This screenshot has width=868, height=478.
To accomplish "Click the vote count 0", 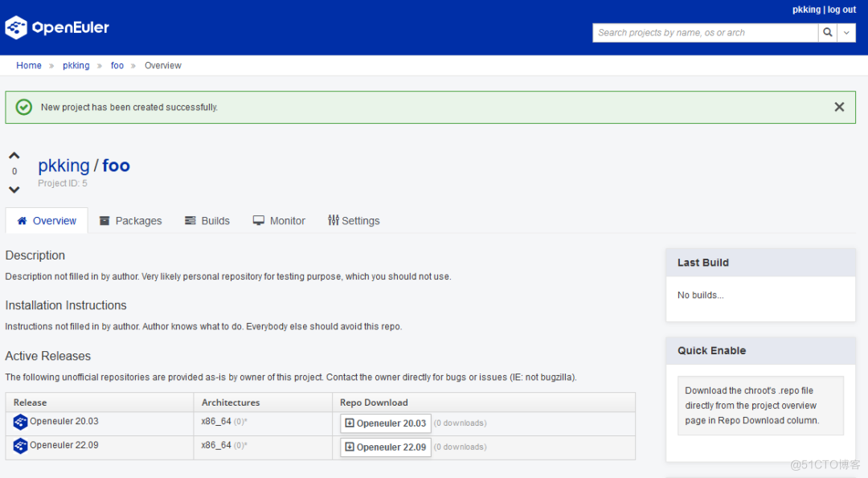I will [x=14, y=171].
